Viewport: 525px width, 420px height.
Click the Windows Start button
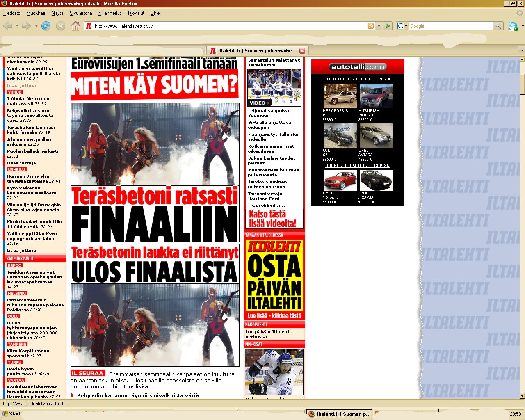pos(11,414)
